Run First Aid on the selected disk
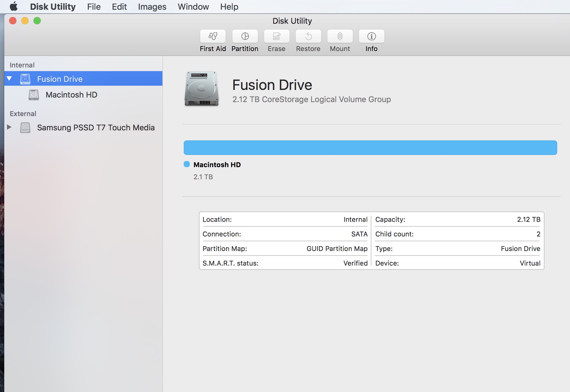This screenshot has height=392, width=570. (213, 36)
